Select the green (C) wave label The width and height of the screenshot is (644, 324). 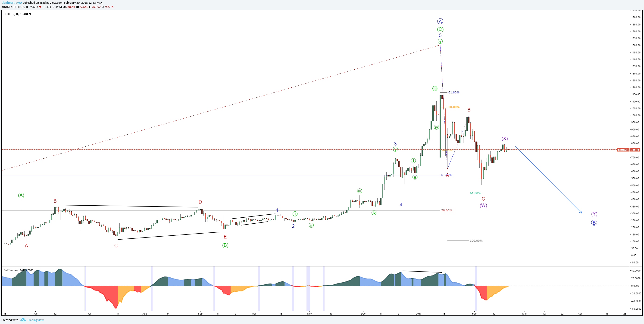click(440, 29)
